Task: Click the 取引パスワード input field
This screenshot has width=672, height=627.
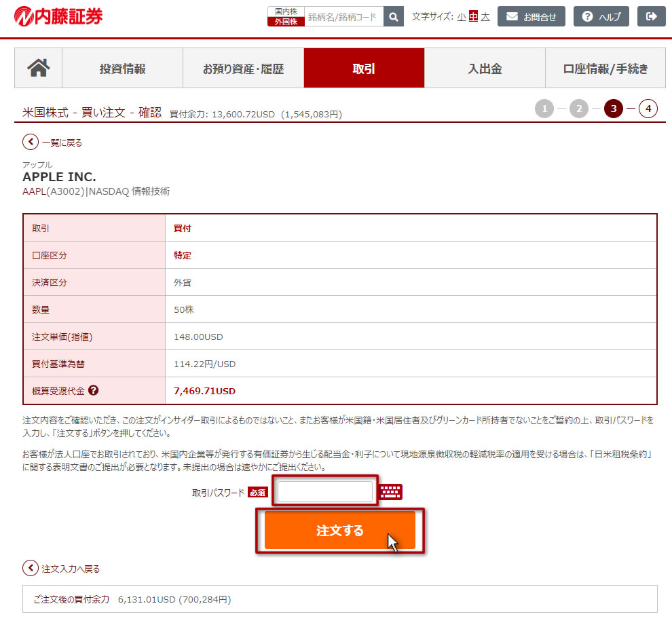Action: (x=325, y=492)
